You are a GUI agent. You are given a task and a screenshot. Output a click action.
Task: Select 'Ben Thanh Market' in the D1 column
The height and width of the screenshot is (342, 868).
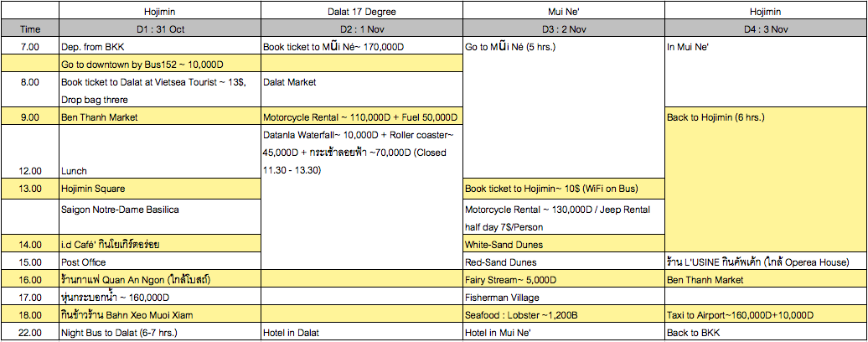[159, 117]
